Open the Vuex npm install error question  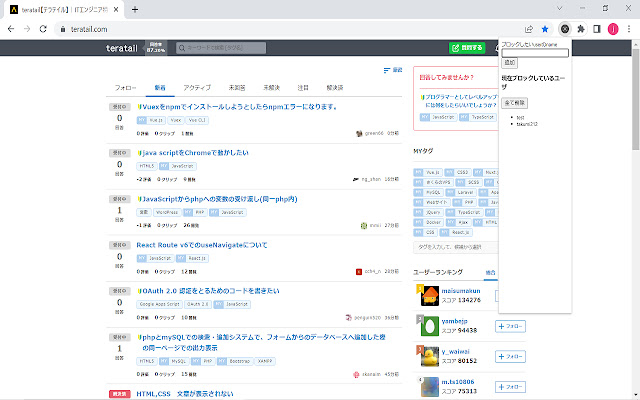pos(240,107)
